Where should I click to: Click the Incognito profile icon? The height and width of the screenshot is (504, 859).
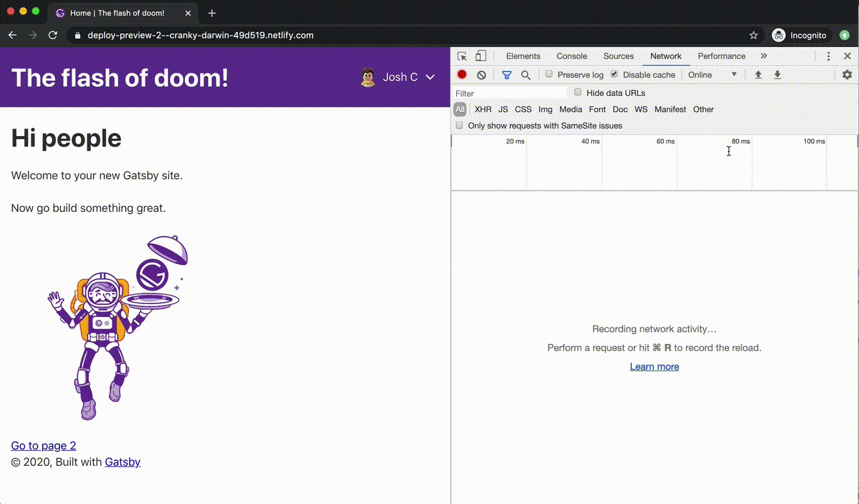pos(778,35)
